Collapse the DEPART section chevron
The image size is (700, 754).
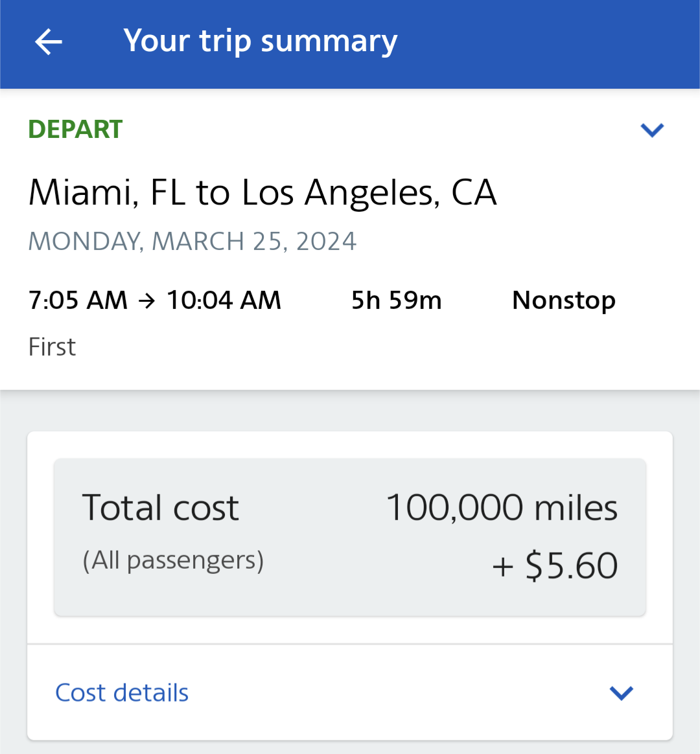pyautogui.click(x=651, y=130)
